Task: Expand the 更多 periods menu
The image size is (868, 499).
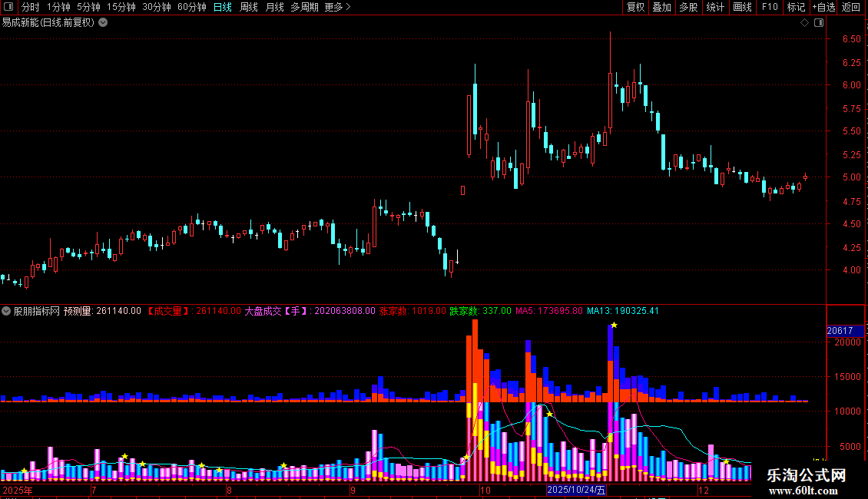Action: click(337, 7)
